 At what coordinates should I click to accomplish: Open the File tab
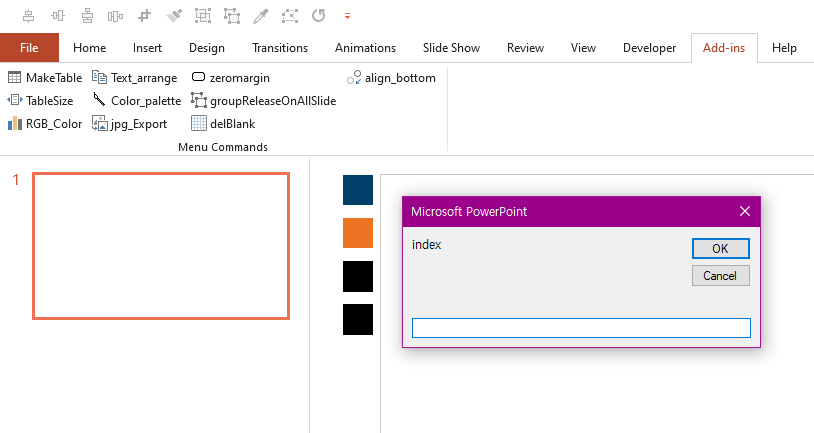coord(29,48)
